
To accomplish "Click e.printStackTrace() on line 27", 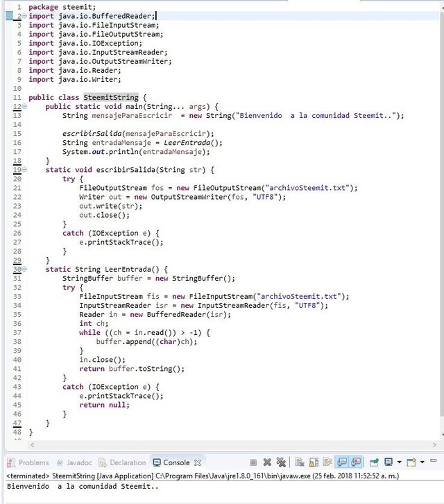I will (121, 242).
